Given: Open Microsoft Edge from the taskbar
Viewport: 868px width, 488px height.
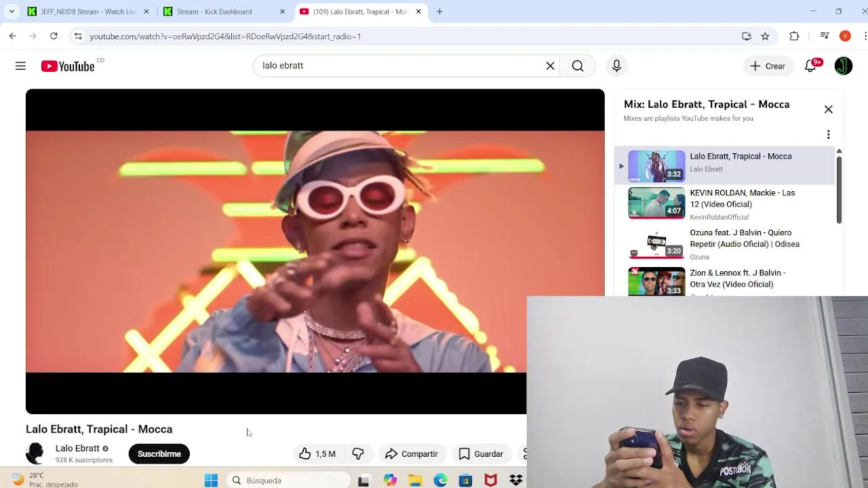Looking at the screenshot, I should (441, 481).
